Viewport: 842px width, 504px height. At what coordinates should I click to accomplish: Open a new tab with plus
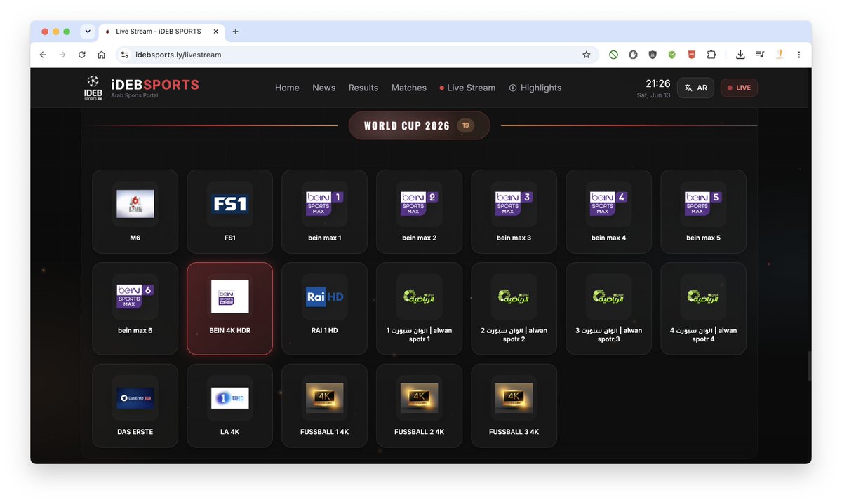click(235, 32)
